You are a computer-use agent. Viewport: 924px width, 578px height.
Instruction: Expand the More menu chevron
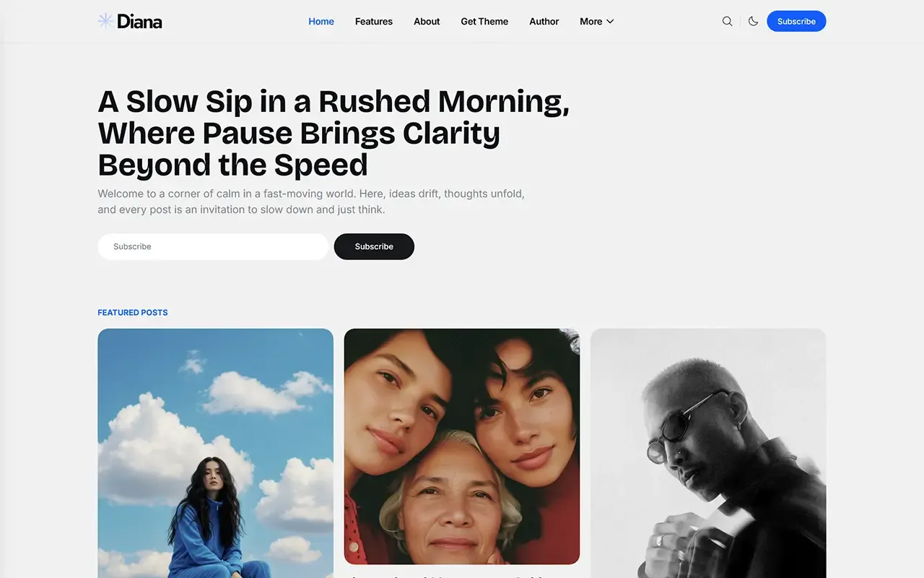[610, 22]
